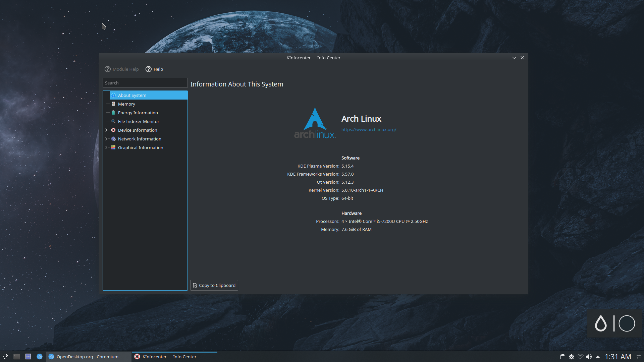Click the Arch Linux logo image
Image resolution: width=644 pixels, height=362 pixels.
point(315,123)
